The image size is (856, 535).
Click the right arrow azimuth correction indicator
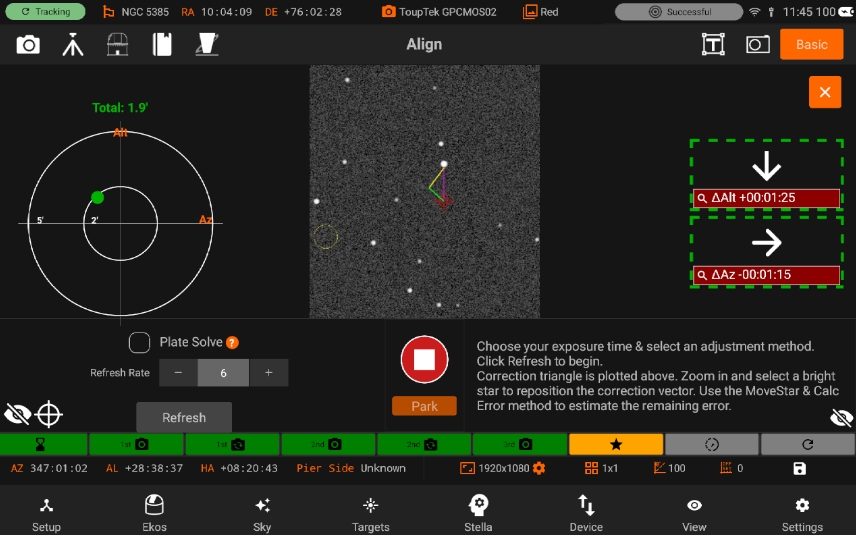(x=766, y=243)
